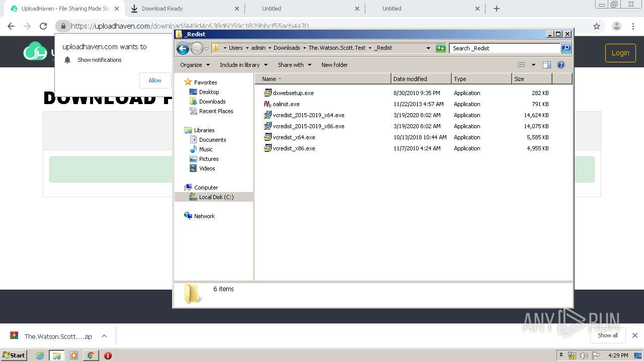
Task: Open Documents library
Action: (212, 140)
